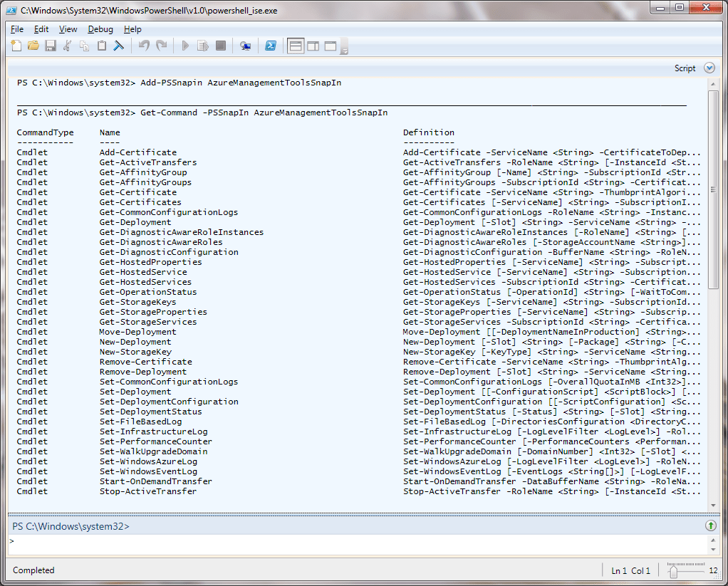Click the zoom value 12 in status bar
Screen dimensions: 728x586
pos(713,570)
